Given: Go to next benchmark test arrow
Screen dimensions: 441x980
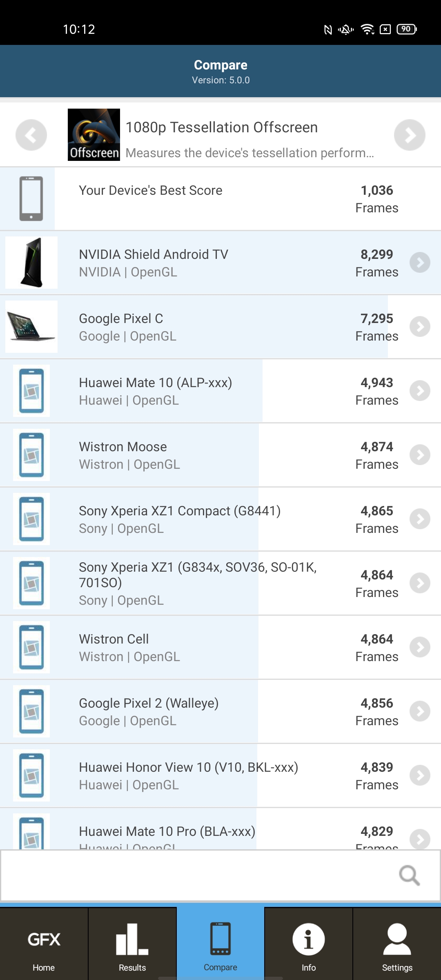Looking at the screenshot, I should [410, 135].
